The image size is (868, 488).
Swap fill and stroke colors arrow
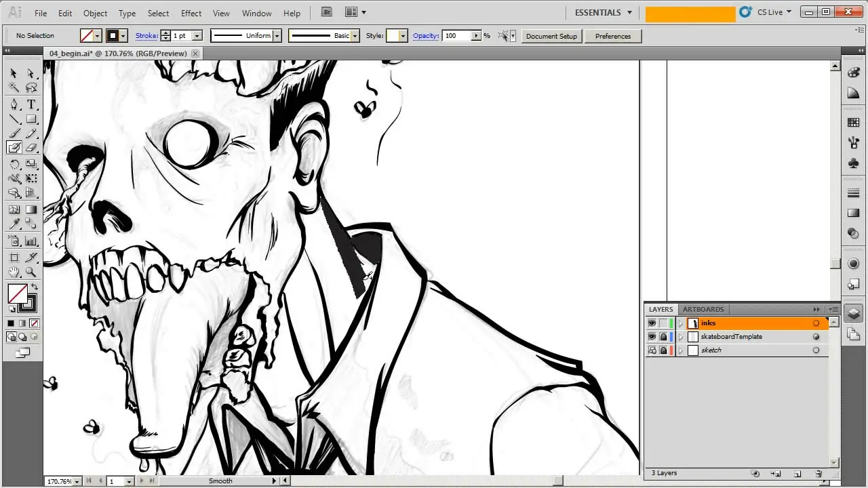click(x=35, y=287)
